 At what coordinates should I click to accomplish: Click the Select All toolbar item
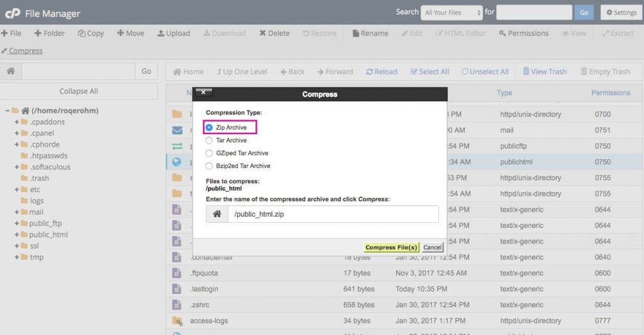point(414,72)
